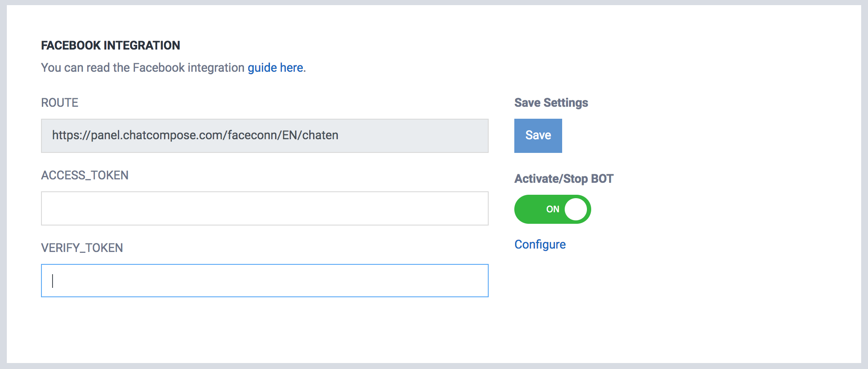Image resolution: width=868 pixels, height=369 pixels.
Task: Toggle the Activate/Stop BOT switch off
Action: [x=553, y=209]
